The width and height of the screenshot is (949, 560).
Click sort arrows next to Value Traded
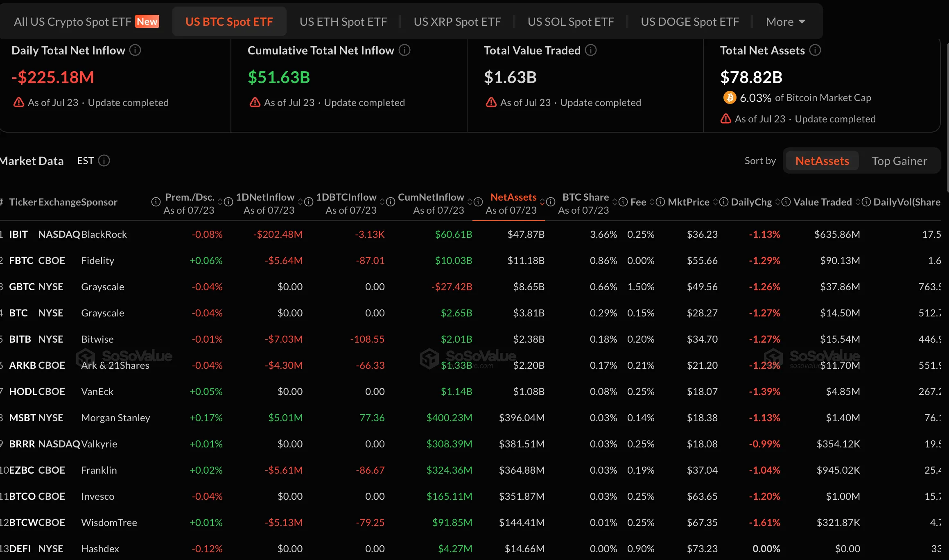point(858,202)
